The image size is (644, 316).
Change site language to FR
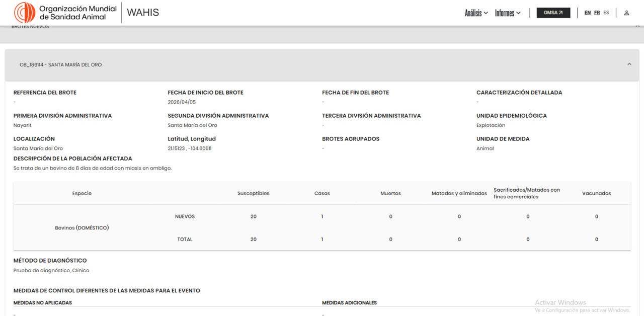pyautogui.click(x=597, y=13)
